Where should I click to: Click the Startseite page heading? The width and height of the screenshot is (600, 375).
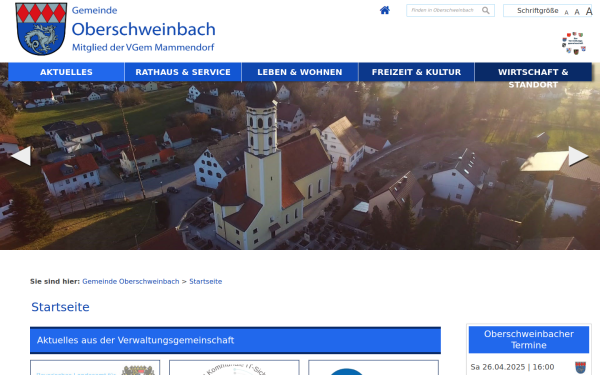click(60, 307)
